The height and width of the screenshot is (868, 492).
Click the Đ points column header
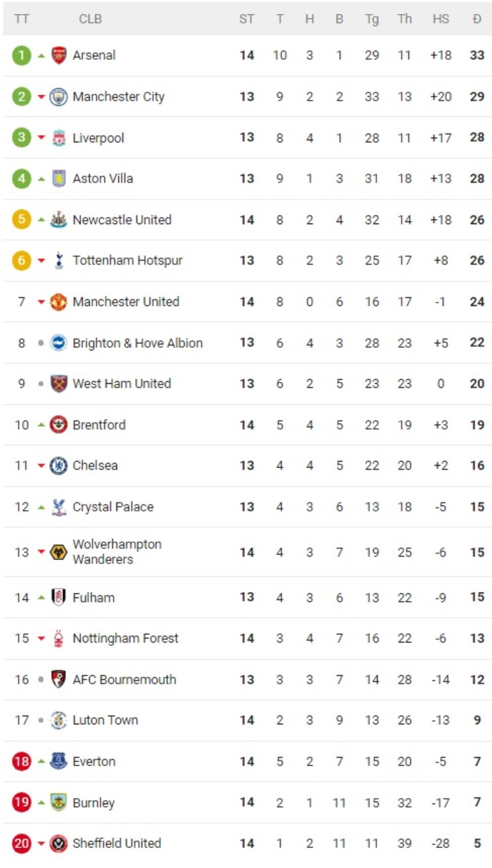pos(477,19)
